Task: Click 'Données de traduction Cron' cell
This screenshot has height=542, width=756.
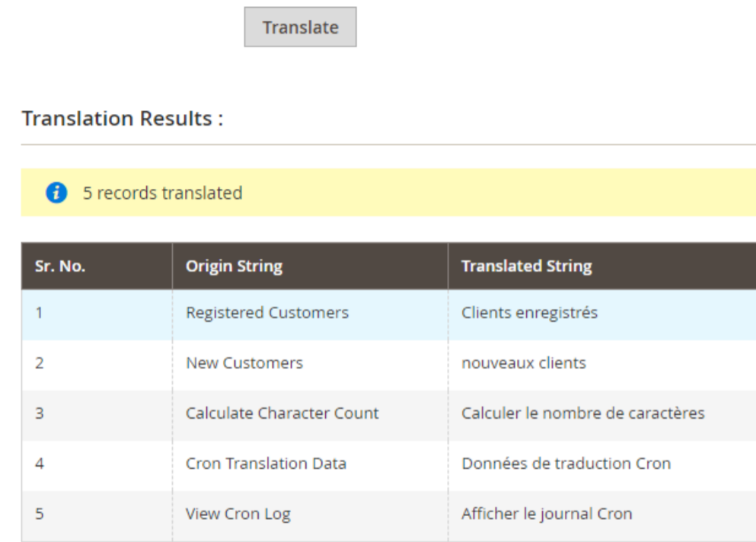Action: (x=566, y=464)
